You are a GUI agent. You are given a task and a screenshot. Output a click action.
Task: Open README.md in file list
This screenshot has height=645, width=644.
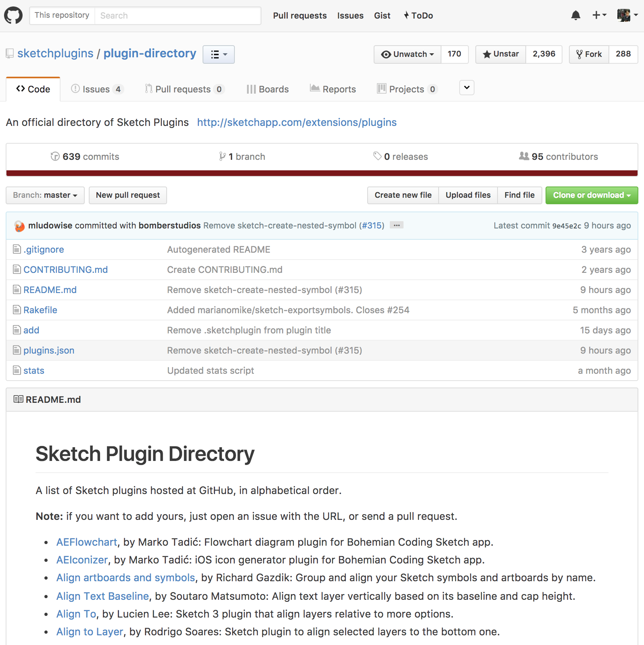[x=50, y=290]
